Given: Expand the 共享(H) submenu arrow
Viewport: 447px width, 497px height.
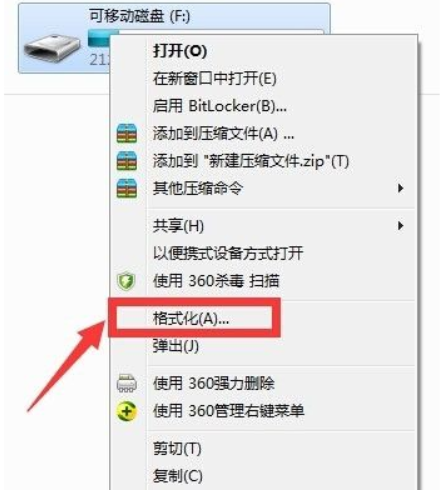Looking at the screenshot, I should [401, 226].
